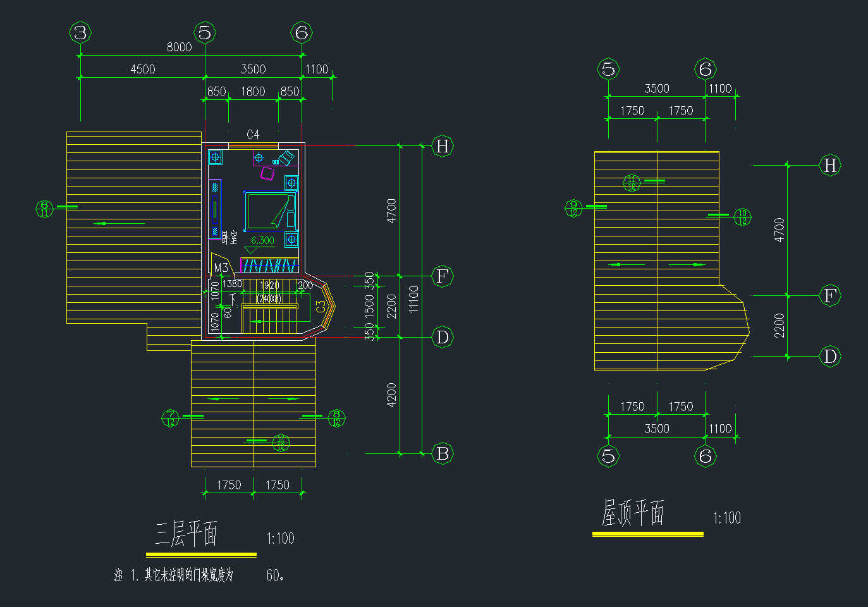This screenshot has width=868, height=607.
Task: Select section marker 10/12 on roof plan
Action: pos(742,217)
